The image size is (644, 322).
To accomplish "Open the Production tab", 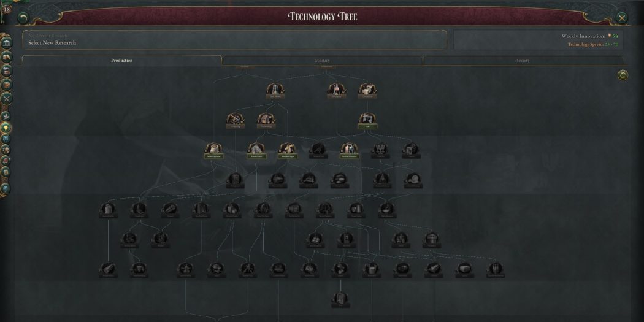I will tap(121, 60).
